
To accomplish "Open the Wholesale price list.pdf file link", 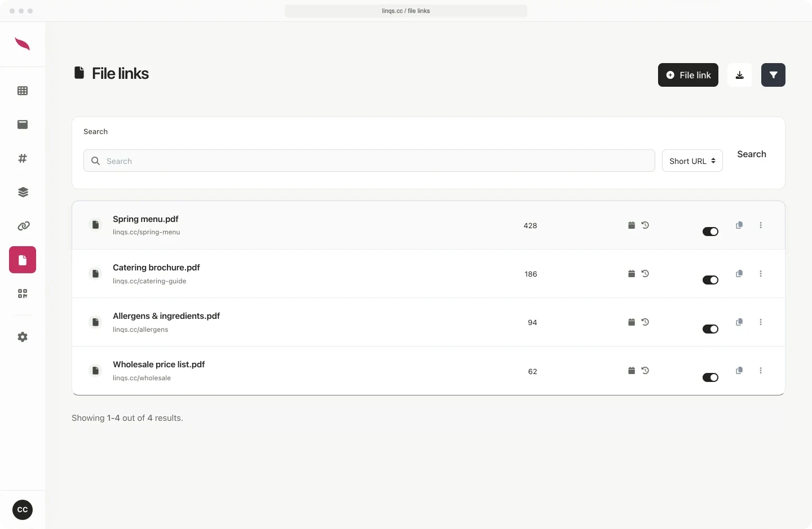I will pos(158,364).
